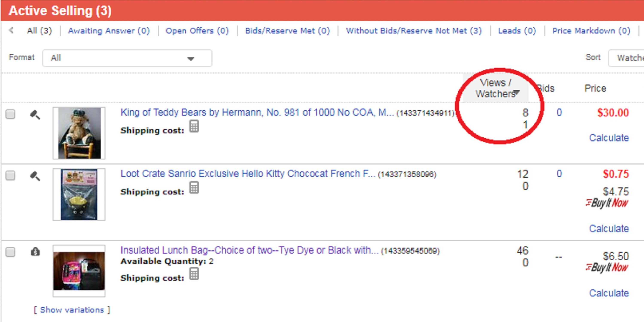Click the $6.50 price value
Screen dimensions: 644x322
pos(616,256)
